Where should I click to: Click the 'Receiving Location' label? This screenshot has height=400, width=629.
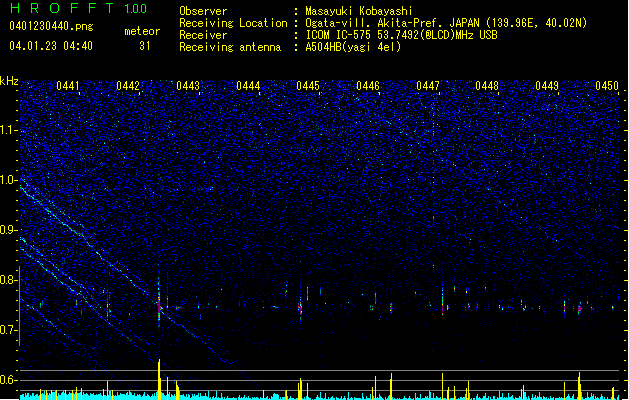tap(233, 23)
